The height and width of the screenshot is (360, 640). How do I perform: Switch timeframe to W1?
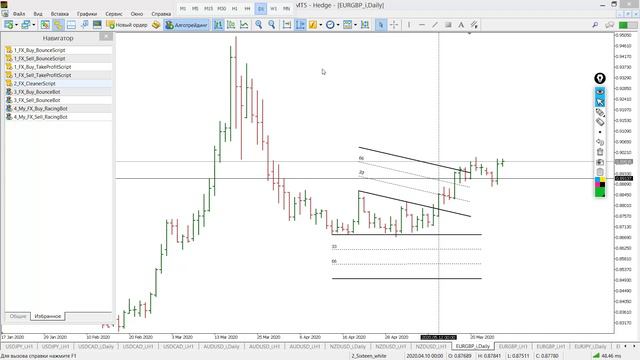(x=273, y=8)
